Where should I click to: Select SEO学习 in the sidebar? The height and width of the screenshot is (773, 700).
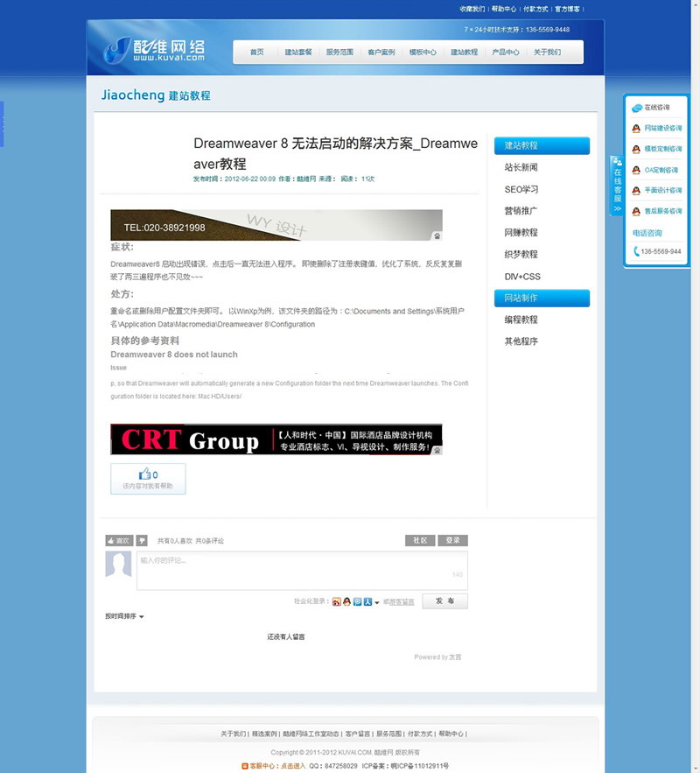tap(521, 189)
